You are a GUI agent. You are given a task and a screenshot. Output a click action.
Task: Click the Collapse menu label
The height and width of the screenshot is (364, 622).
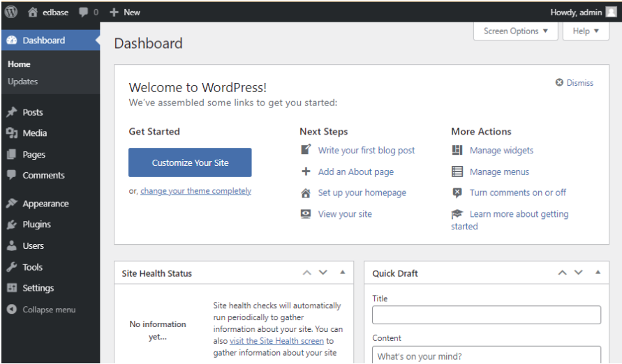[49, 310]
